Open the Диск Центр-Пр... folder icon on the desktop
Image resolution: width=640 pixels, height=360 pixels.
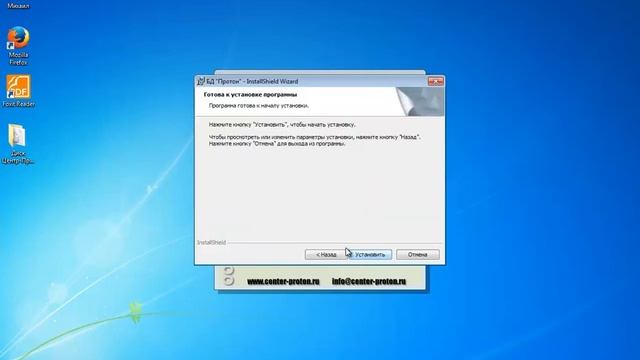point(18,144)
